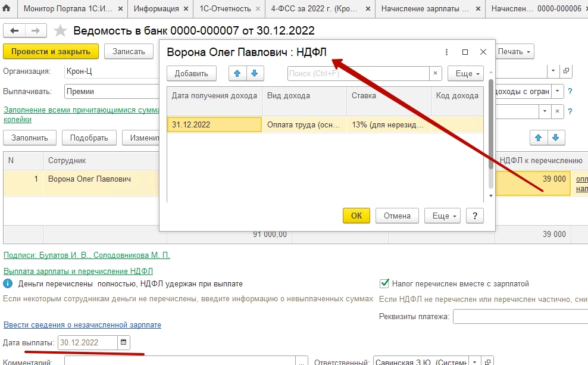The height and width of the screenshot is (365, 588).
Task: Move row down in НДФЛ dialog
Action: click(x=254, y=73)
